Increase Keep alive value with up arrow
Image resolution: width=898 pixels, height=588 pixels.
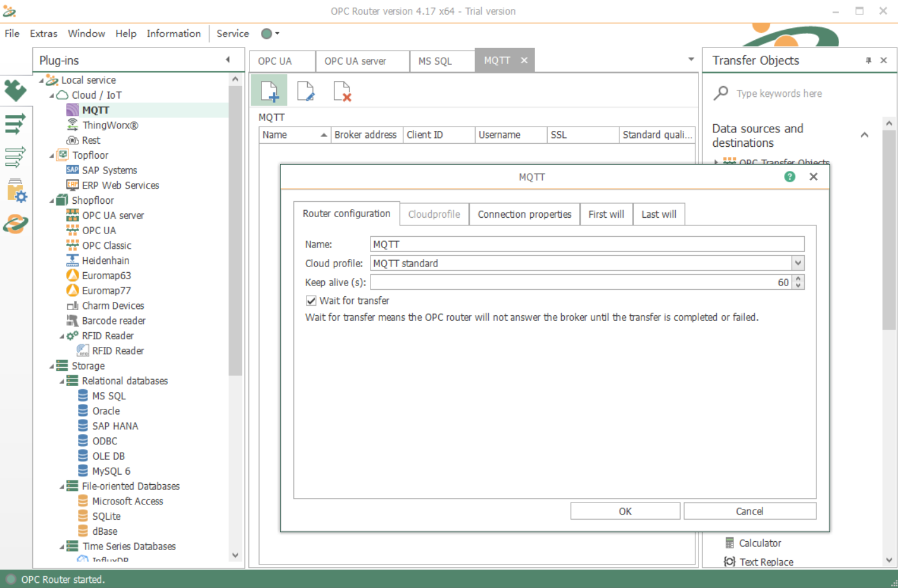pos(799,279)
